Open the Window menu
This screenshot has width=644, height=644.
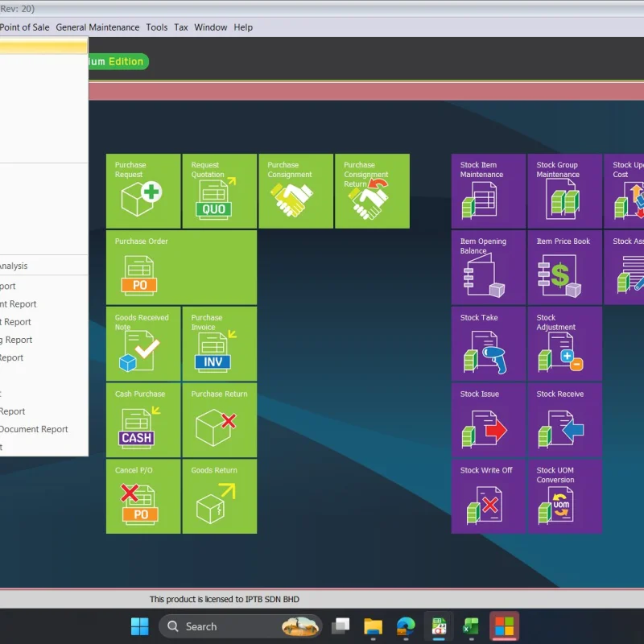click(211, 27)
